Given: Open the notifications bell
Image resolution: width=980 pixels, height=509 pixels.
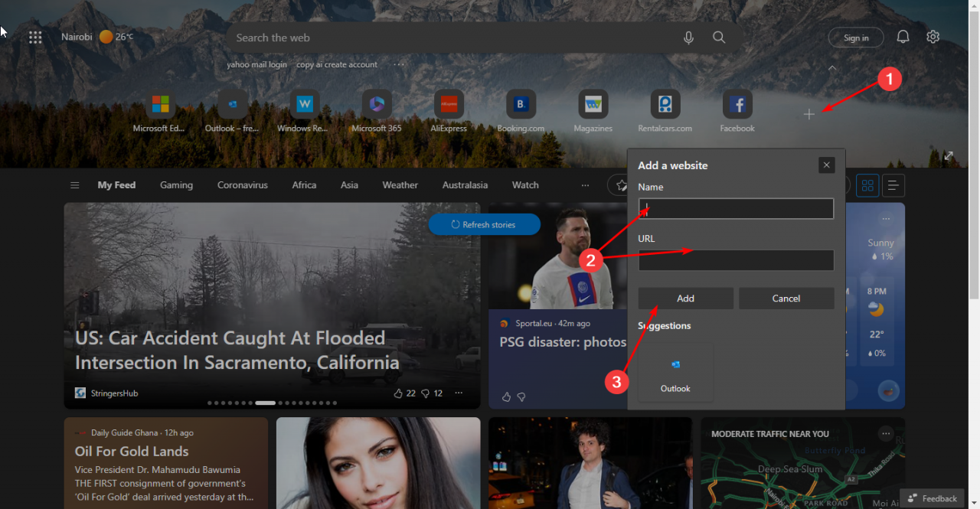Looking at the screenshot, I should (903, 37).
